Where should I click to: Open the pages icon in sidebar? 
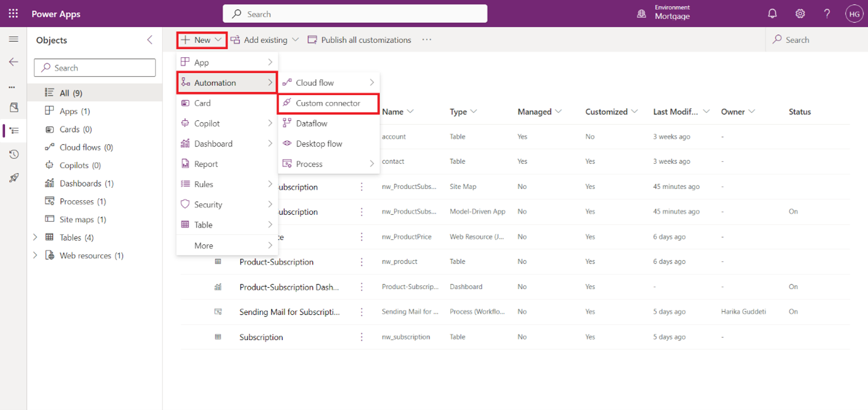pos(13,107)
